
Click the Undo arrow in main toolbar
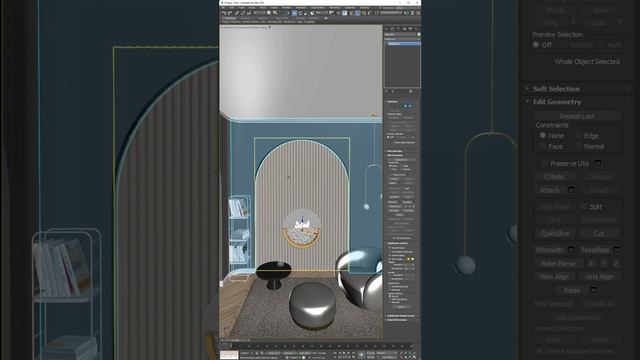pos(224,13)
